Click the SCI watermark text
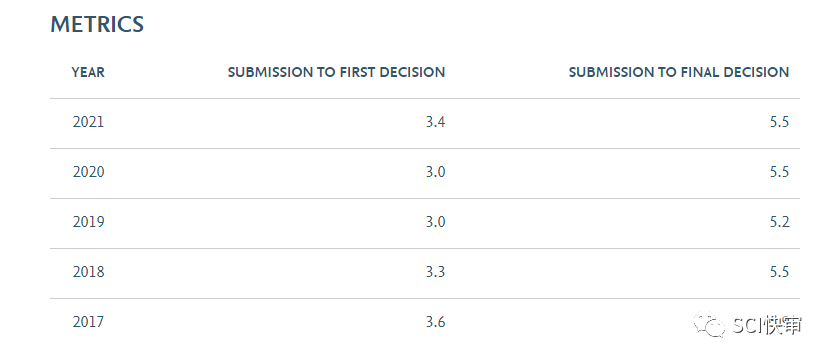Viewport: 829px width, 361px height. [768, 326]
